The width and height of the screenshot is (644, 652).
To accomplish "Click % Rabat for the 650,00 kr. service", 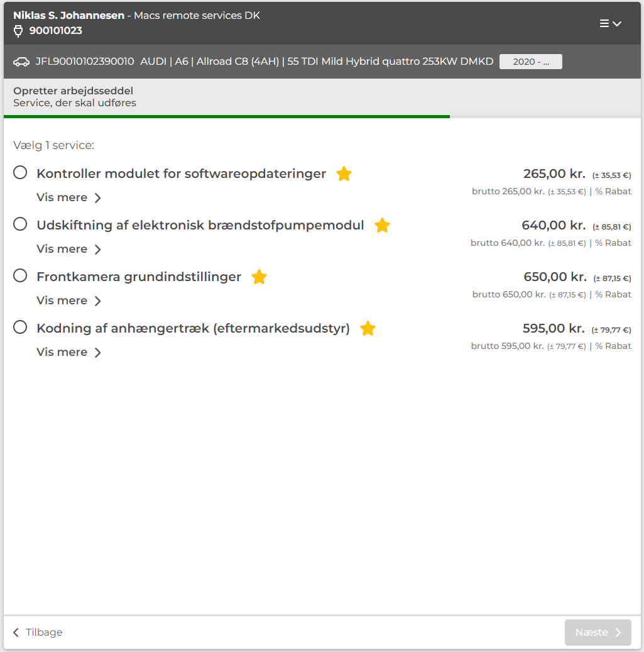I will coord(613,295).
